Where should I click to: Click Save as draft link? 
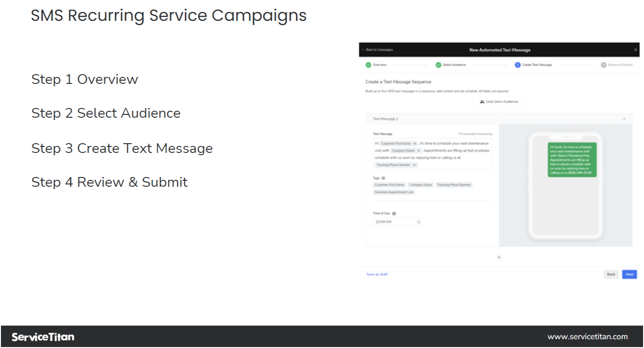point(377,274)
